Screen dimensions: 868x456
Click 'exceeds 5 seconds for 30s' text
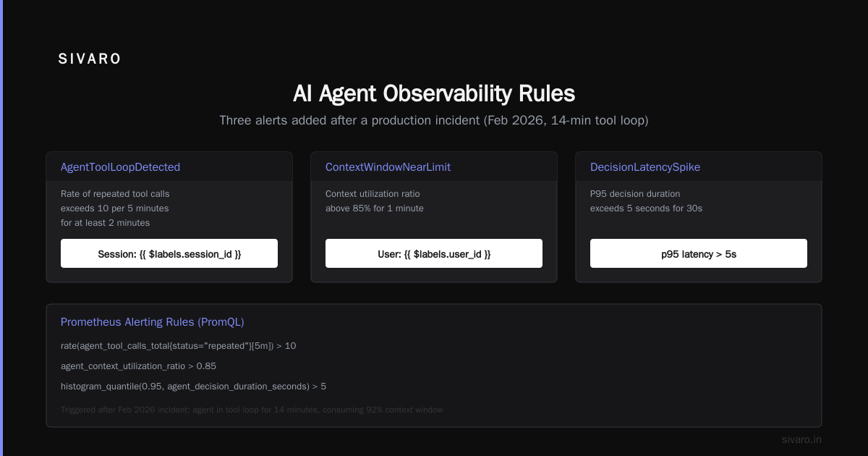point(646,208)
